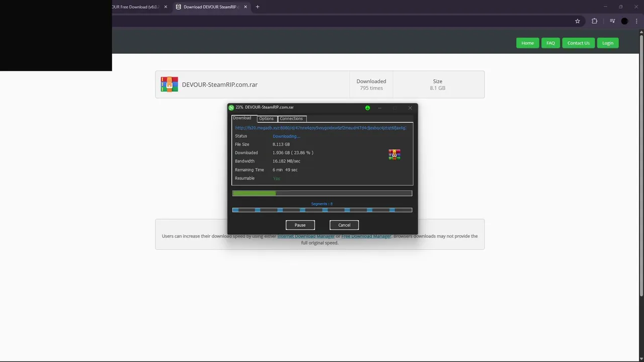
Task: Click the '16.182 MB/sec' bandwidth value
Action: click(286, 161)
